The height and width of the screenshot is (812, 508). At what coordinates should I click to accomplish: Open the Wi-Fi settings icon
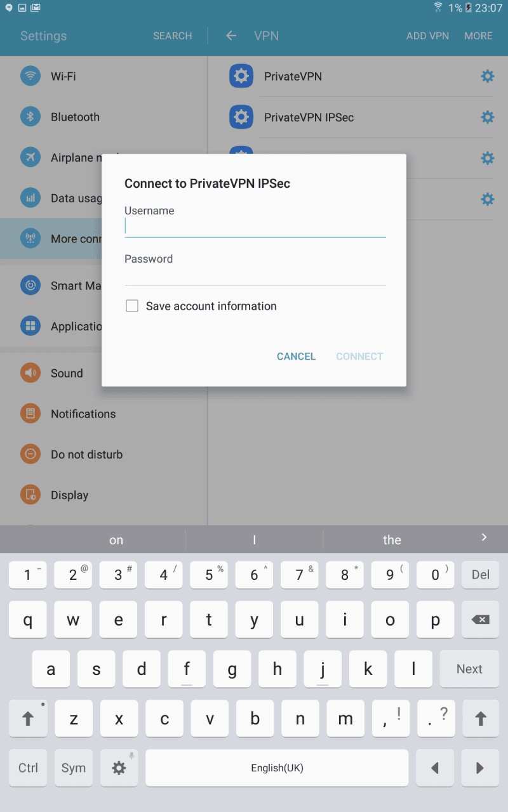[x=30, y=77]
